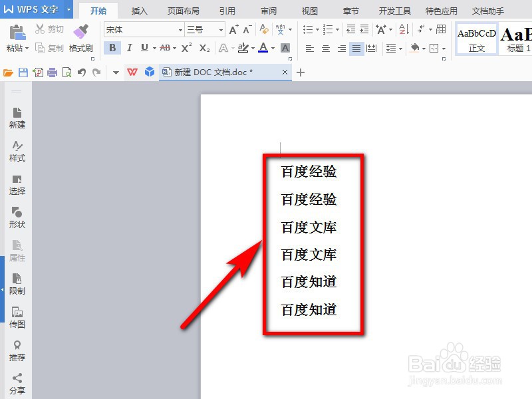The width and height of the screenshot is (532, 399).
Task: Click the 样式 (Styles) sidebar button
Action: 17,151
